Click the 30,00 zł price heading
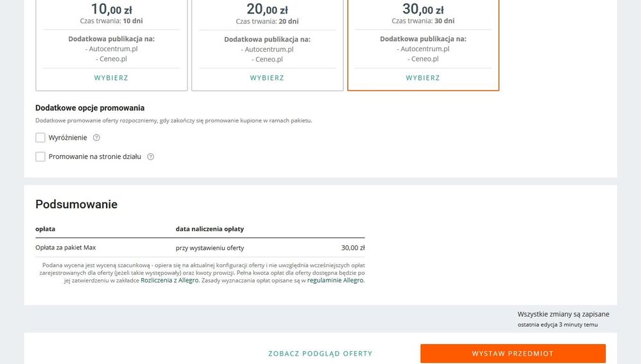Viewport: 641px width, 364px height. pos(423,9)
